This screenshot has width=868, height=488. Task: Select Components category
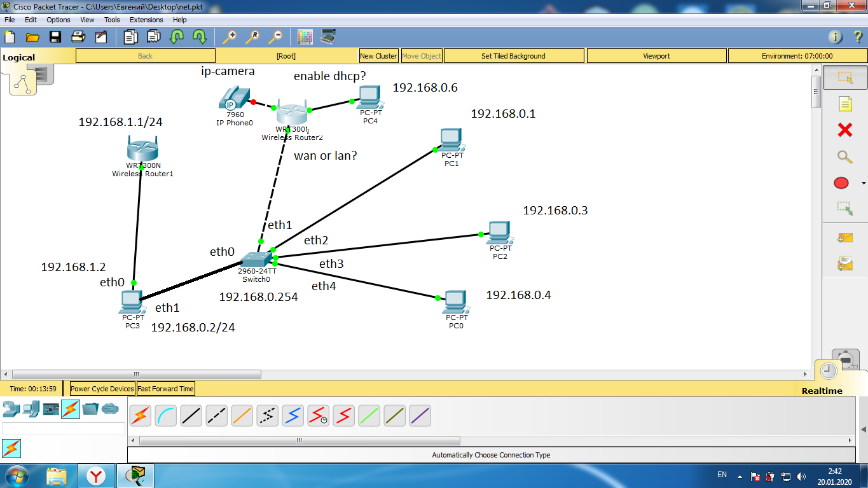pos(51,408)
